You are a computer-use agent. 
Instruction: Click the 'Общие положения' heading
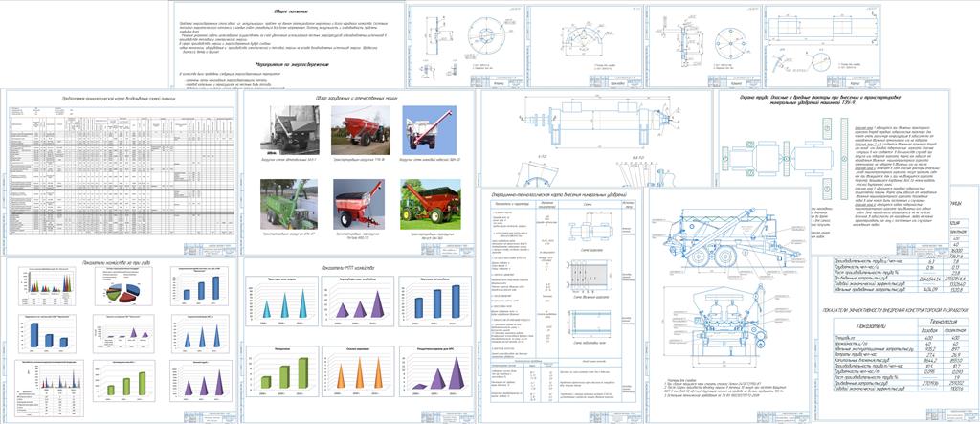pos(291,11)
